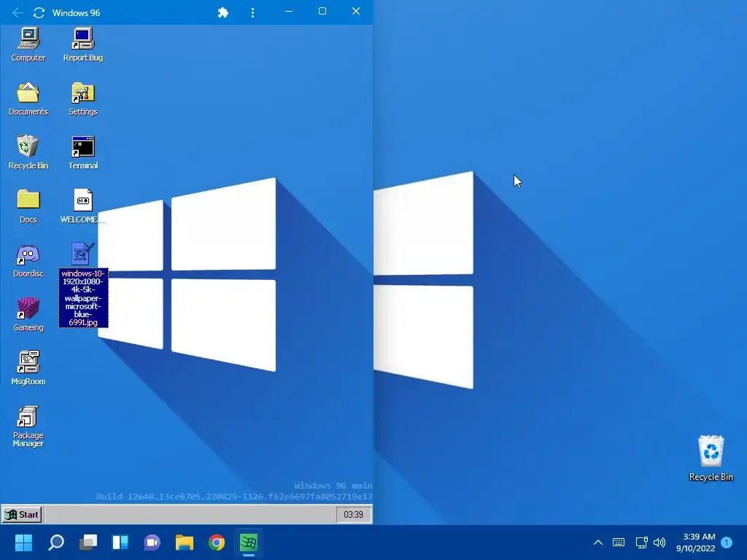This screenshot has width=747, height=560.
Task: Open the Documents folder icon
Action: coord(28,98)
